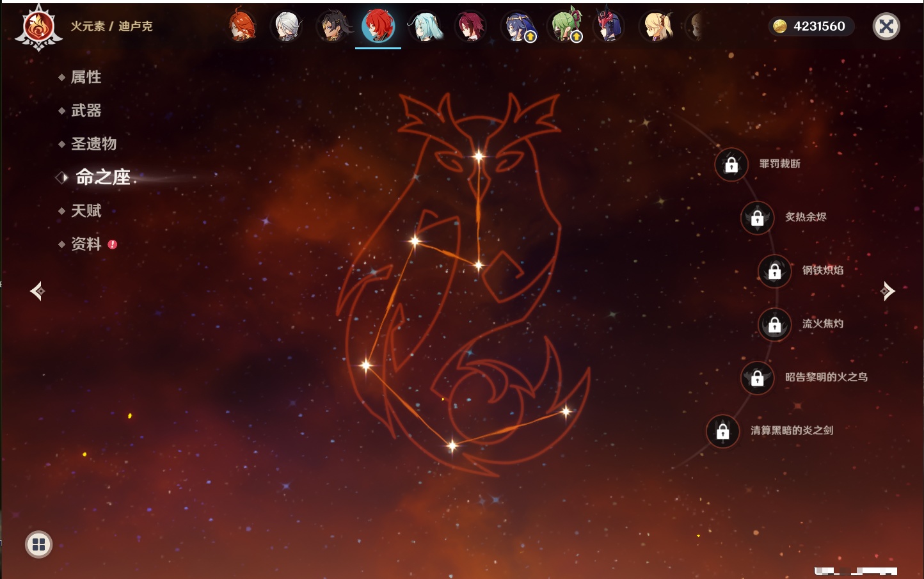The image size is (924, 579).
Task: Open the 天赋 talents menu
Action: [x=86, y=210]
